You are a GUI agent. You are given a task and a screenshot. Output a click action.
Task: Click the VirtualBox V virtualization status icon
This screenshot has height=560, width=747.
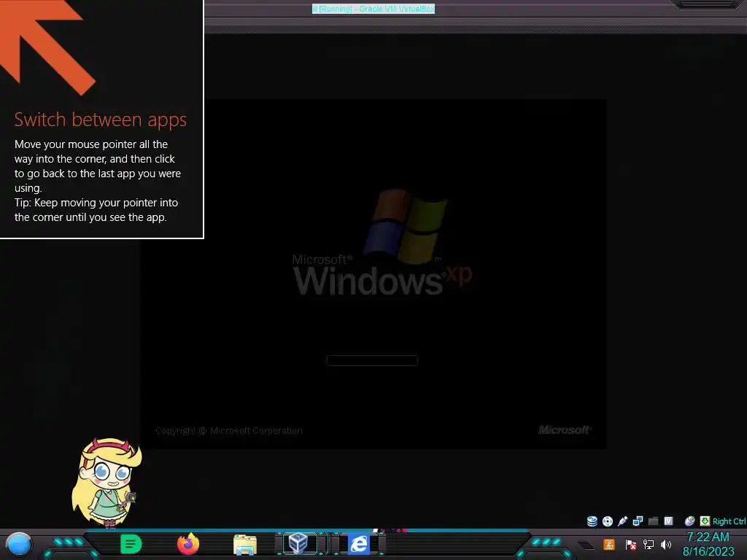tap(668, 521)
